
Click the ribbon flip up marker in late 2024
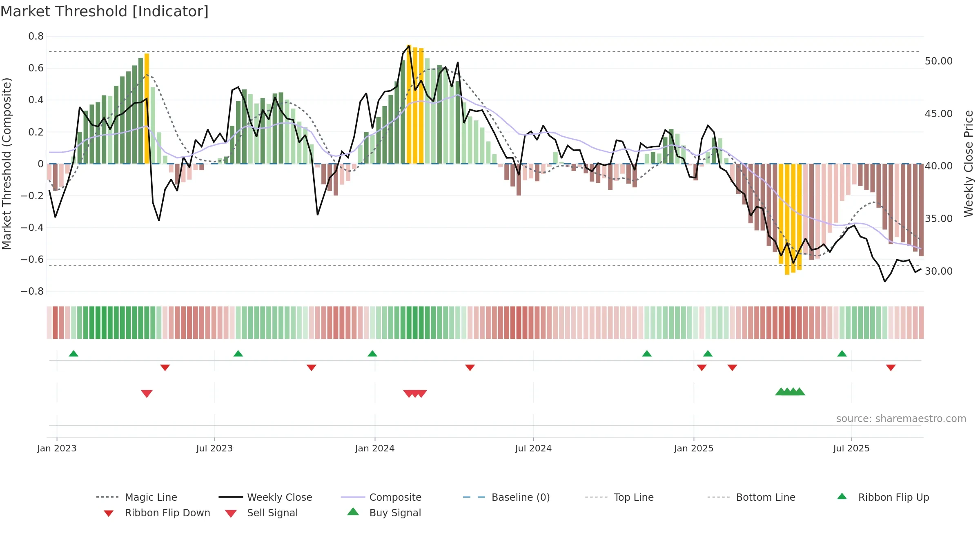(647, 353)
